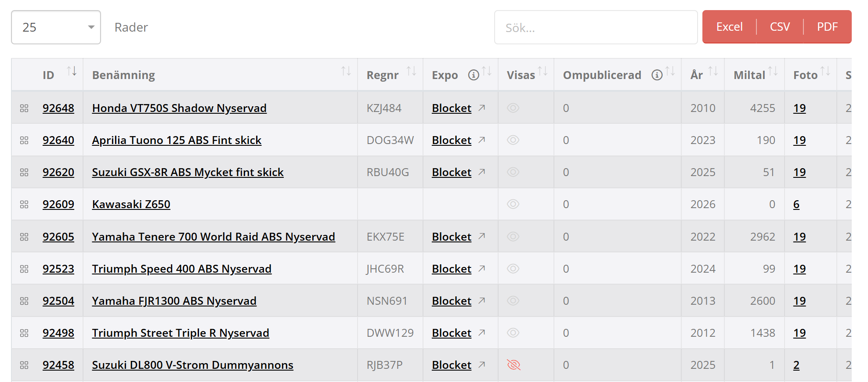The width and height of the screenshot is (868, 382).
Task: Open external arrow for Yamaha FJR1300 Blocket
Action: pos(482,300)
